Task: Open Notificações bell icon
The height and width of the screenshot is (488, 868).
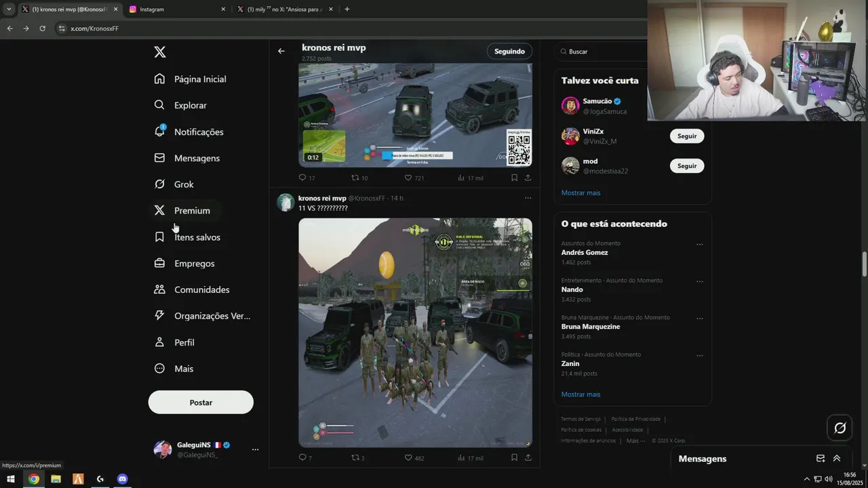Action: click(x=159, y=131)
